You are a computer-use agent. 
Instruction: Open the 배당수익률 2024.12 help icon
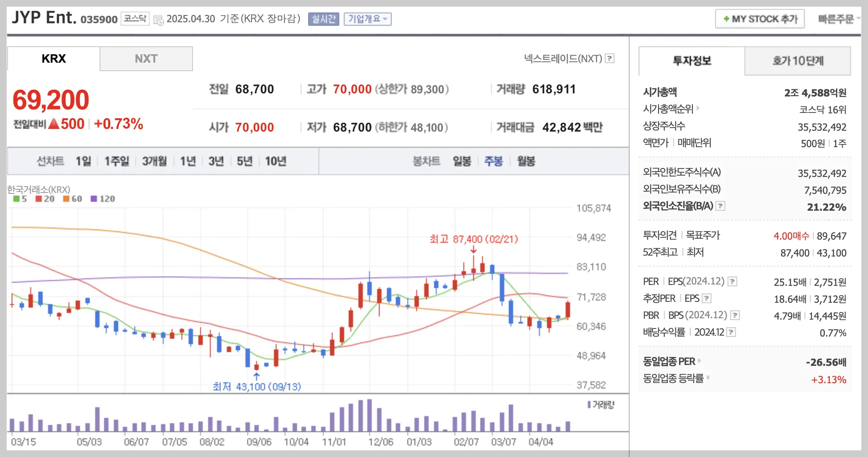click(x=731, y=332)
